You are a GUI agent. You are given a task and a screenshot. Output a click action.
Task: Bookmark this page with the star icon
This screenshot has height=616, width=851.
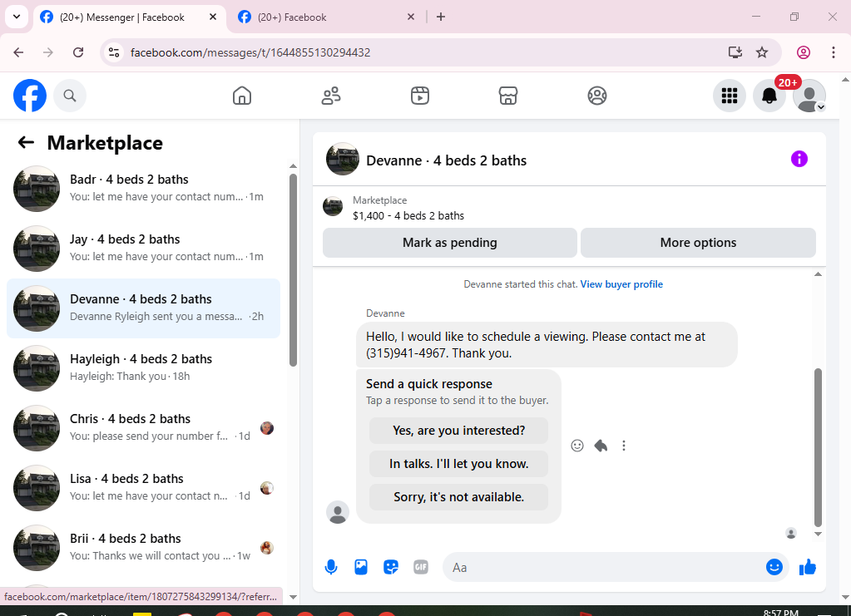pos(762,52)
